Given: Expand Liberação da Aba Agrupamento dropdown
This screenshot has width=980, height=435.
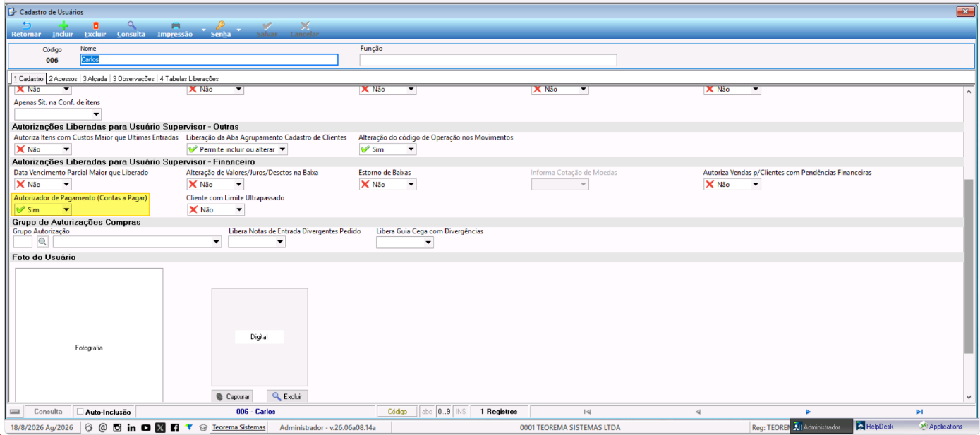Looking at the screenshot, I should 282,149.
